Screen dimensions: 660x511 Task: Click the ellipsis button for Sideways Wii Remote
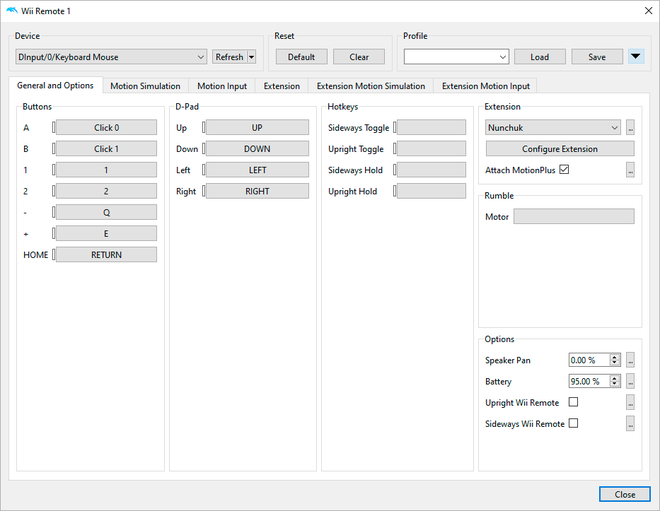click(x=630, y=424)
